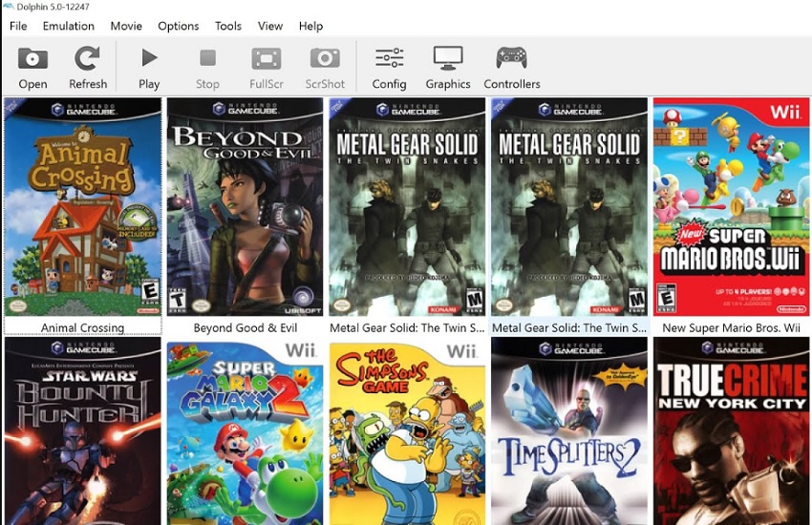Open the View menu
This screenshot has width=812, height=525.
[270, 26]
